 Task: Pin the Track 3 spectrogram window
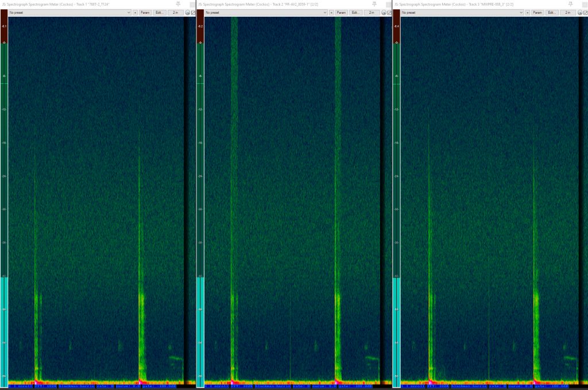click(x=570, y=4)
